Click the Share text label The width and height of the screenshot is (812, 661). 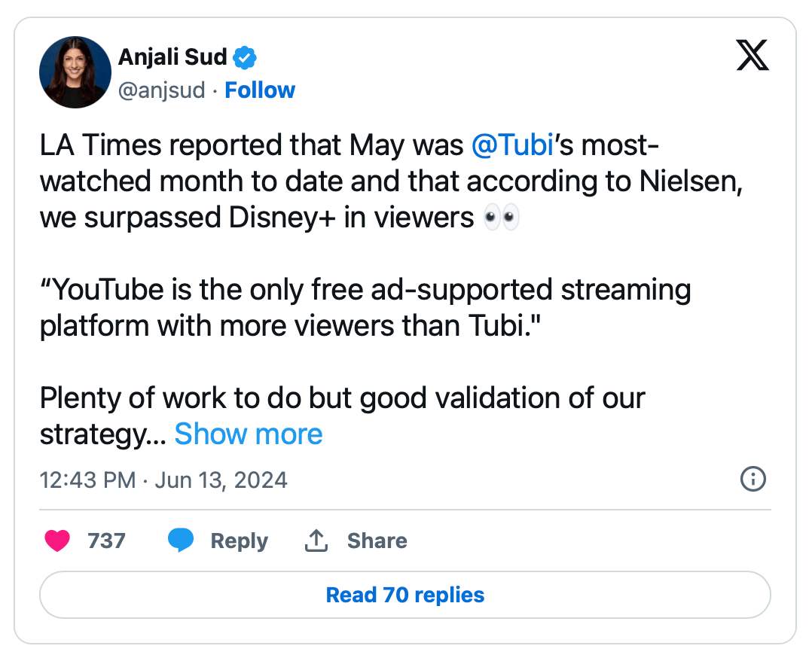pyautogui.click(x=377, y=541)
